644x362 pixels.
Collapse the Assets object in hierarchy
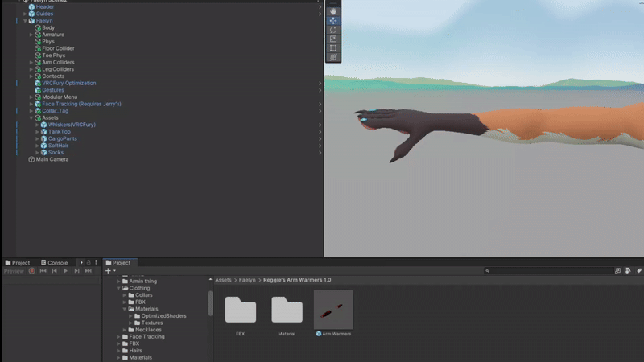31,117
